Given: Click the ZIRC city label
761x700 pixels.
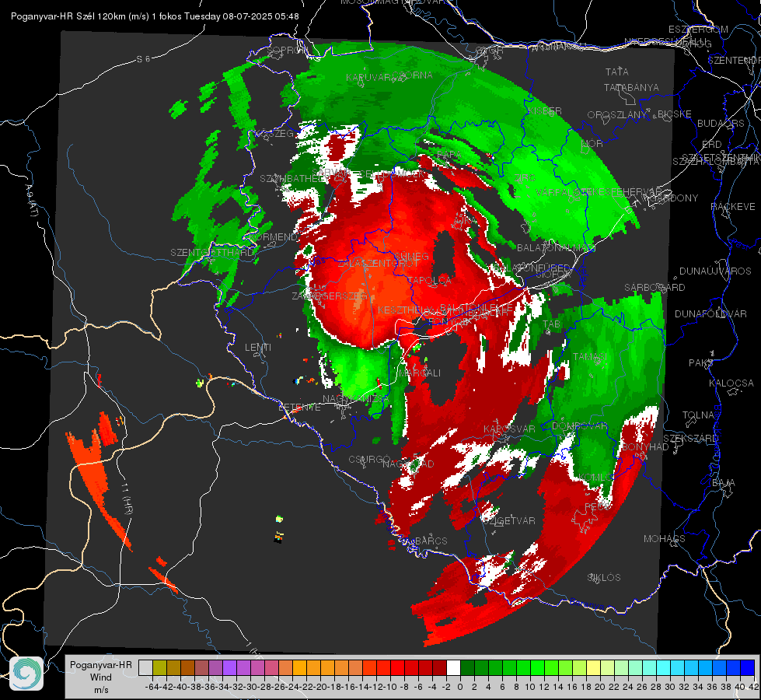Looking at the screenshot, I should point(525,178).
